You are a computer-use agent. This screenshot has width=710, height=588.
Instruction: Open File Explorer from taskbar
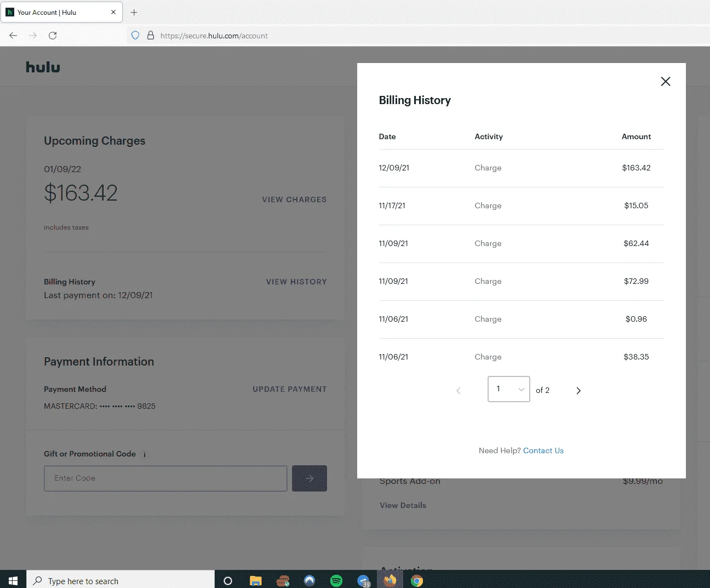(x=255, y=581)
